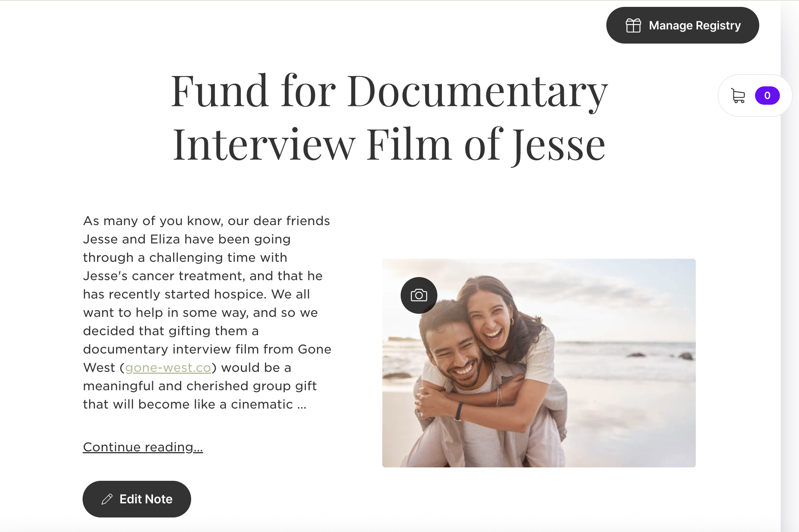The image size is (799, 532).
Task: Open the Manage Registry button
Action: tap(682, 25)
